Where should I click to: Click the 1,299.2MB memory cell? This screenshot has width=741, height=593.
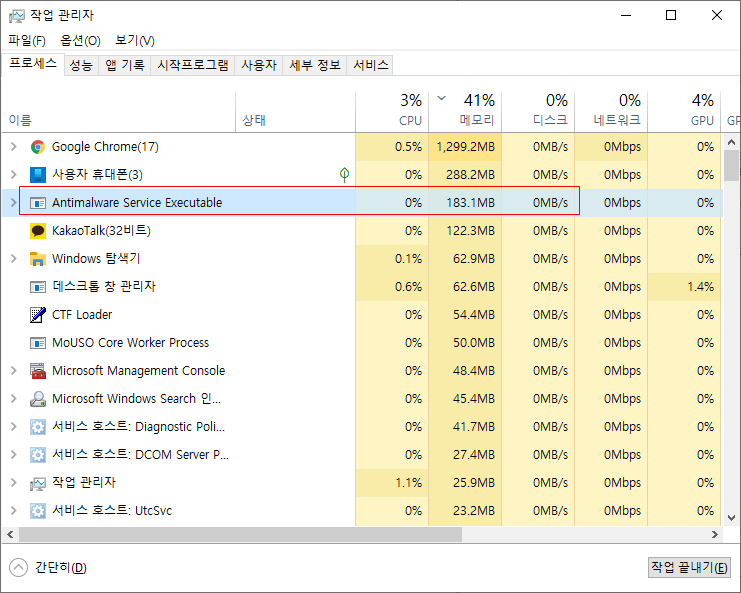[x=465, y=147]
